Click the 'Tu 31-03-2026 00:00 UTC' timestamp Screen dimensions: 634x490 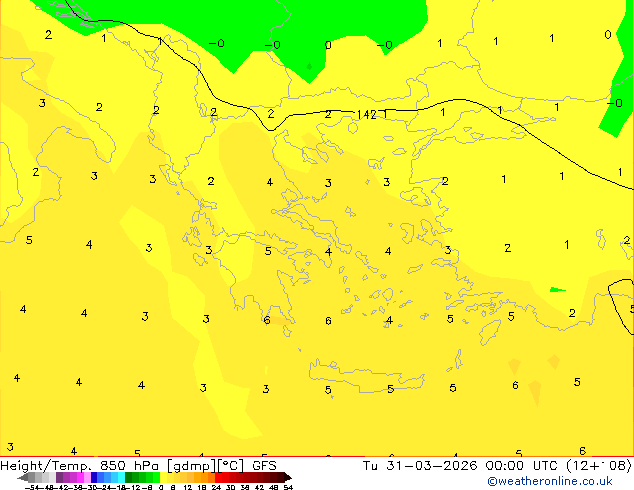[x=462, y=466]
